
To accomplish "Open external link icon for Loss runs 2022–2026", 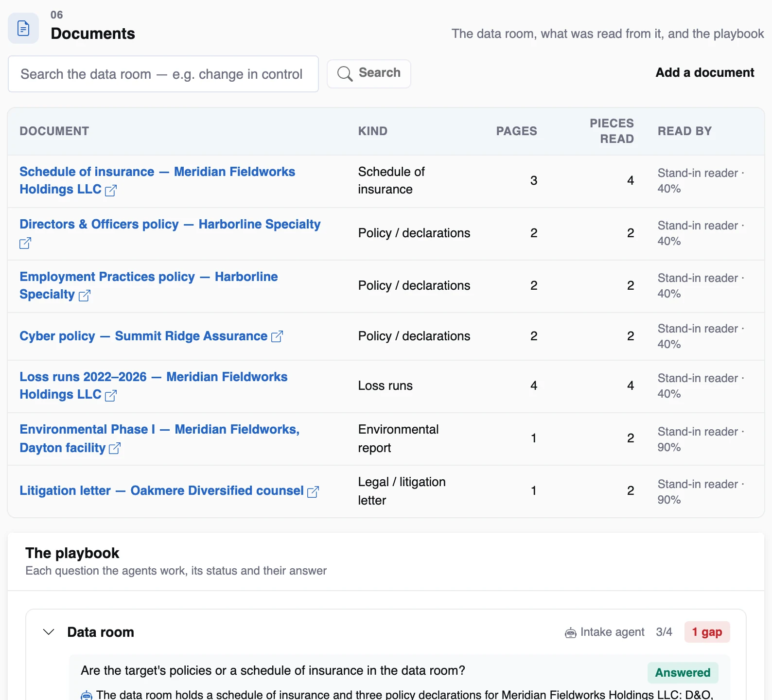I will pyautogui.click(x=111, y=395).
